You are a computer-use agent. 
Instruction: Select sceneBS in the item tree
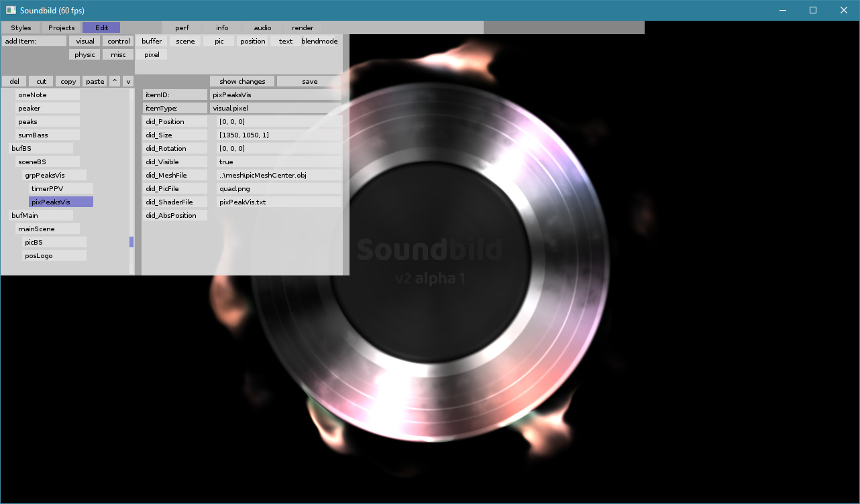48,162
